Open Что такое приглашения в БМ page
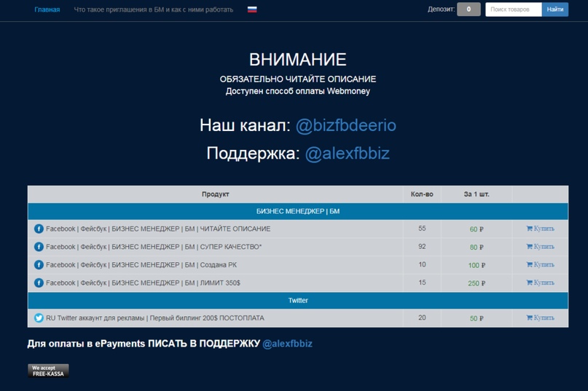This screenshot has width=588, height=391. click(153, 9)
